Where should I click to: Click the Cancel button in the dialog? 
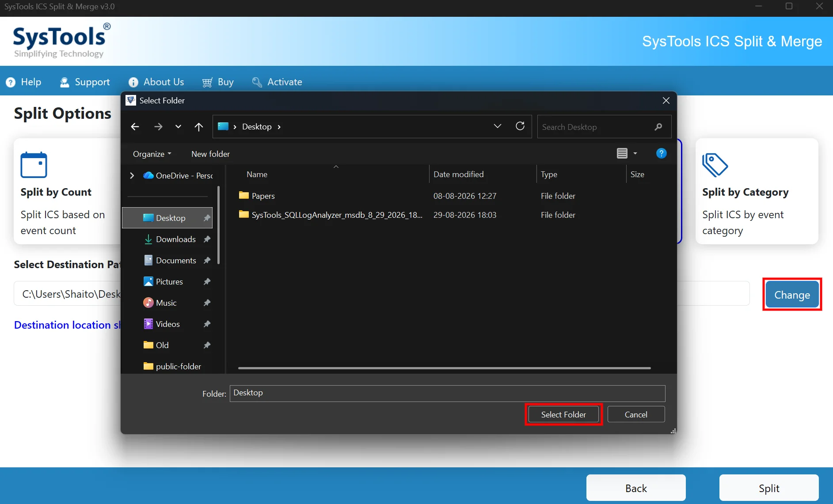point(636,414)
